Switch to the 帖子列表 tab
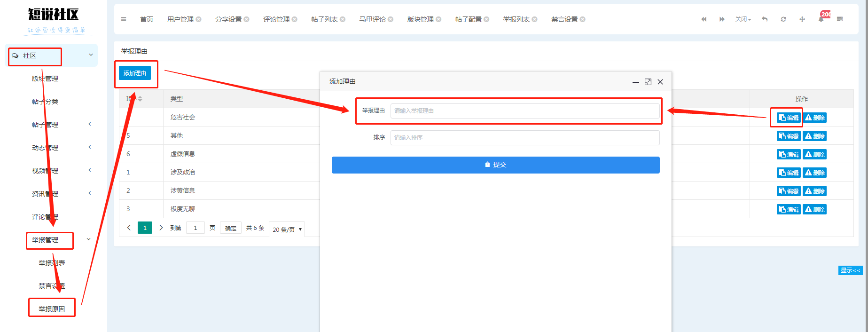Image resolution: width=868 pixels, height=332 pixels. click(324, 19)
